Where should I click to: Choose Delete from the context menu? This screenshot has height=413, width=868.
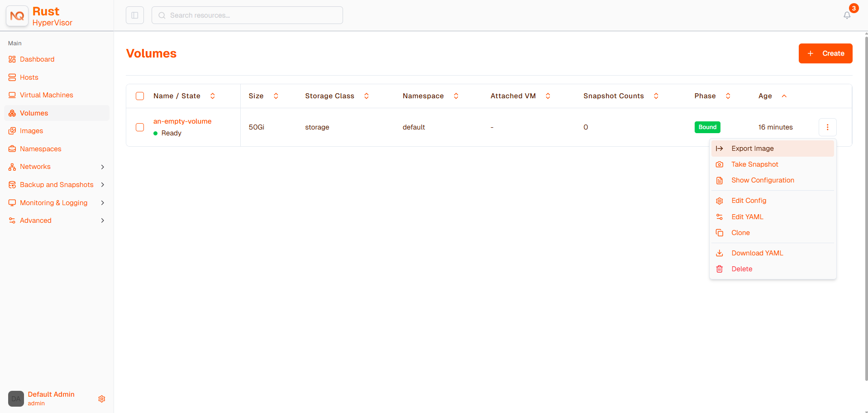click(773, 269)
